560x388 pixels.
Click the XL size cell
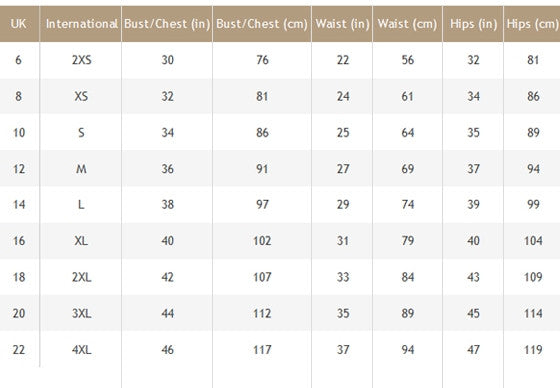[81, 241]
